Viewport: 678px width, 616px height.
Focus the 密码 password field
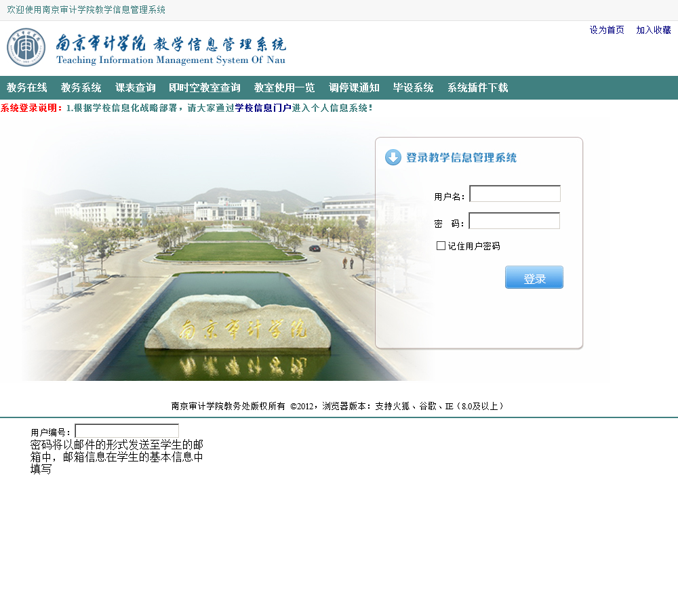(515, 220)
